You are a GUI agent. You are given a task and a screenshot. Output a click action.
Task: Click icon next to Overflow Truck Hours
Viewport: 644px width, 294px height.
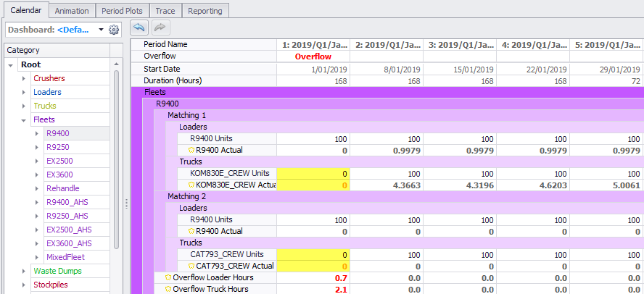click(169, 290)
